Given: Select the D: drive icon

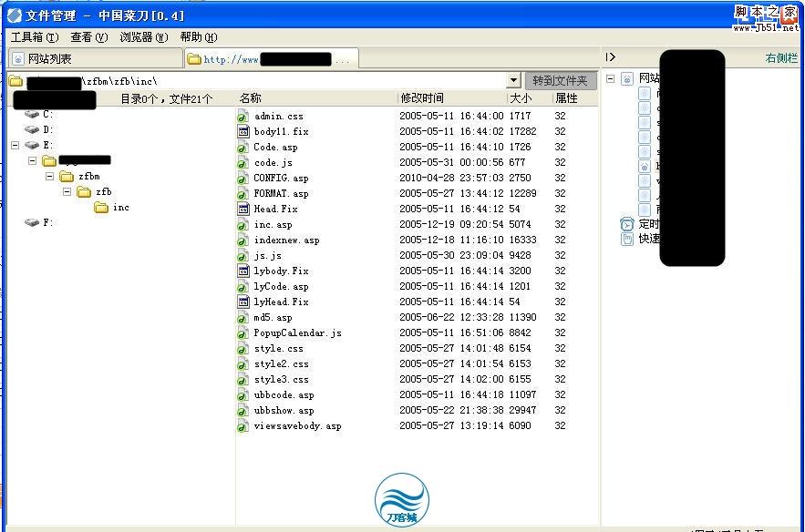Looking at the screenshot, I should click(32, 129).
